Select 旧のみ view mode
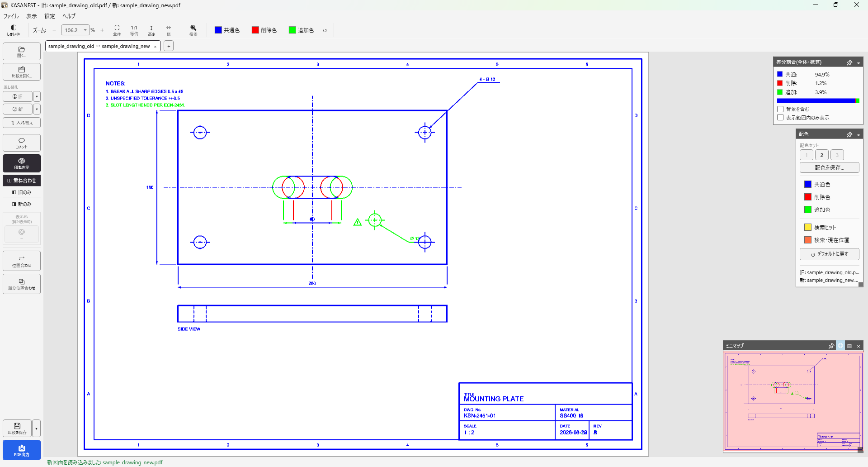The height and width of the screenshot is (467, 868). [x=22, y=192]
